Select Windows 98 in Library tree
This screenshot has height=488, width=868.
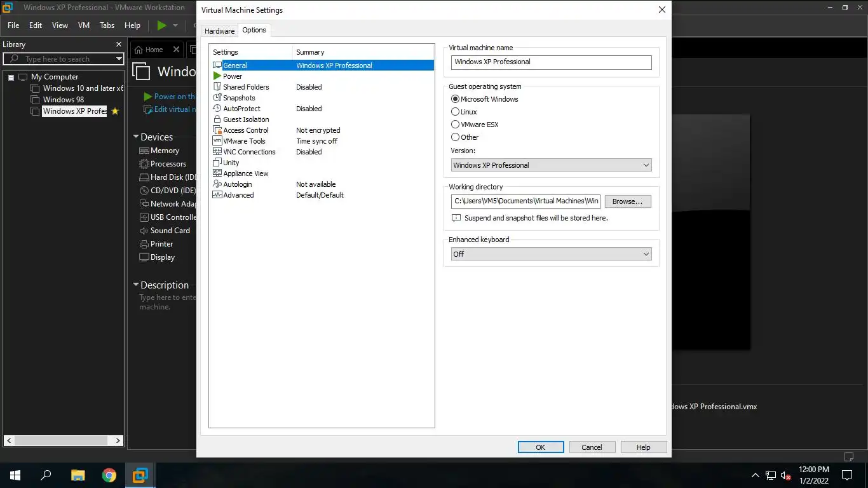[64, 100]
